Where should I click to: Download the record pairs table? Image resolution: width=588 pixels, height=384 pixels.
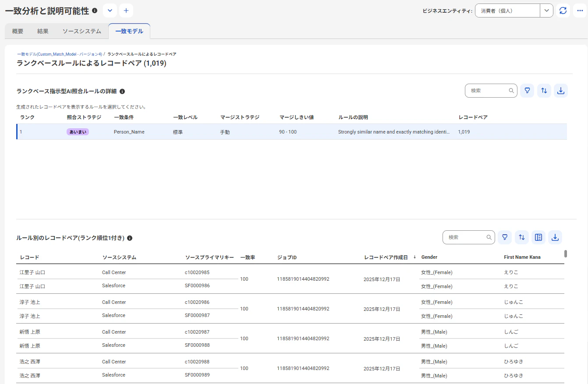coord(555,237)
